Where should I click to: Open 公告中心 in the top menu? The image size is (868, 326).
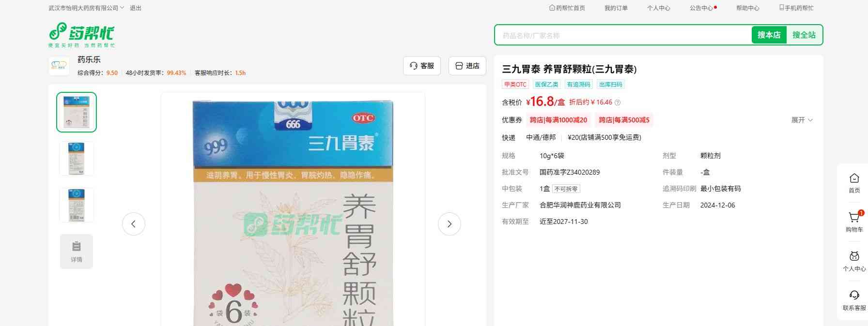point(701,8)
